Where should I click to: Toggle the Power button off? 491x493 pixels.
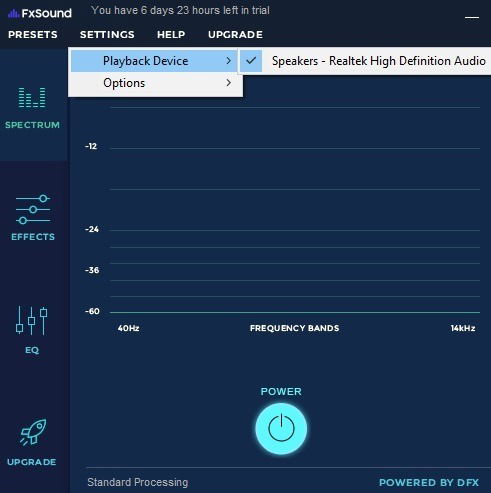(281, 428)
